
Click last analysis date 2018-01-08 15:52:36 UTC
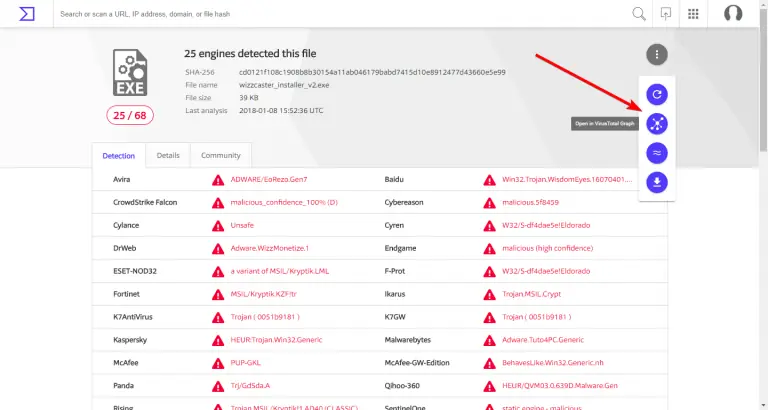[x=281, y=110]
